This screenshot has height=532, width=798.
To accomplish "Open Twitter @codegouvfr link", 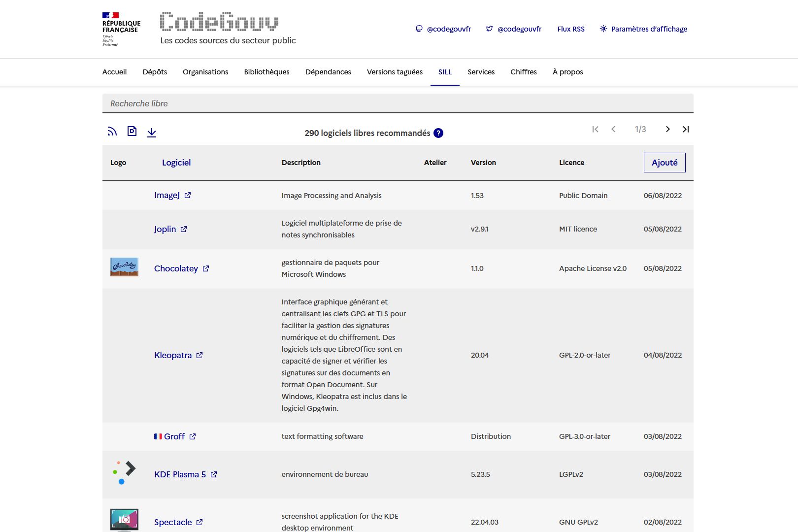I will (514, 29).
